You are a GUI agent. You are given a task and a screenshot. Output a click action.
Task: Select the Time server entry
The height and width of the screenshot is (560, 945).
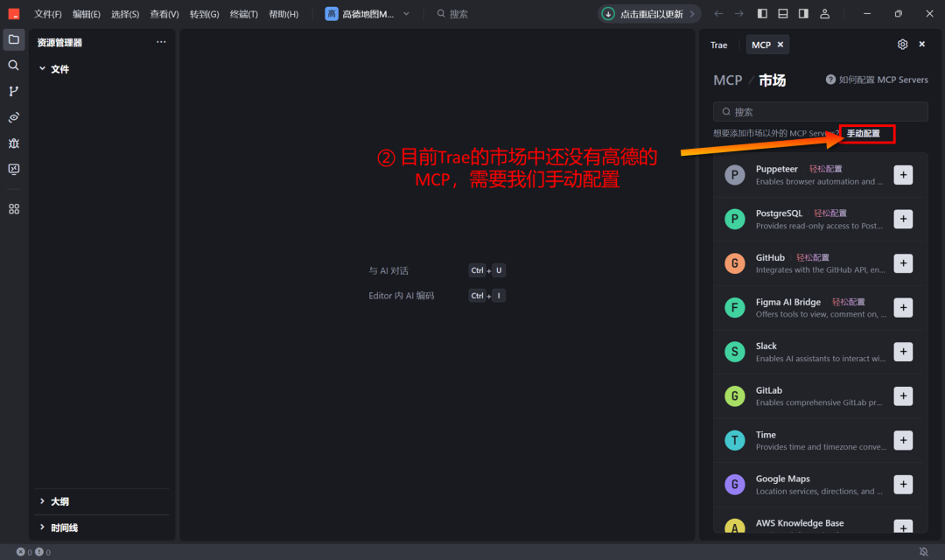(x=818, y=440)
